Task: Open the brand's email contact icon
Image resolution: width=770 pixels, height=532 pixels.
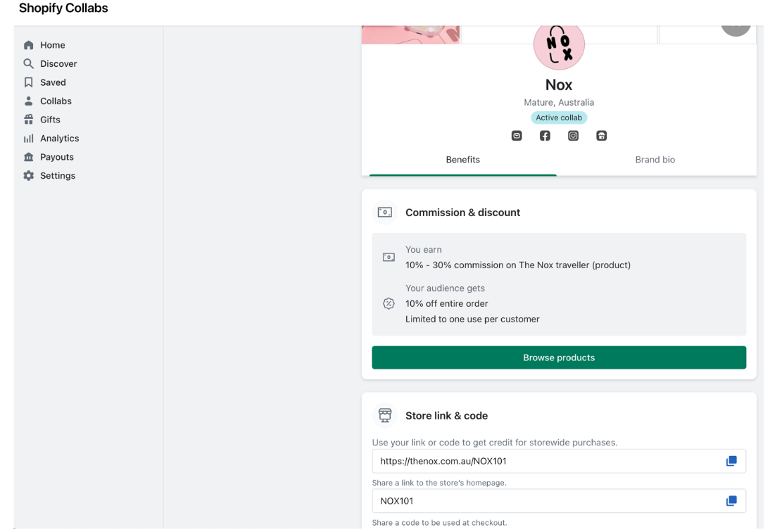Action: tap(517, 136)
